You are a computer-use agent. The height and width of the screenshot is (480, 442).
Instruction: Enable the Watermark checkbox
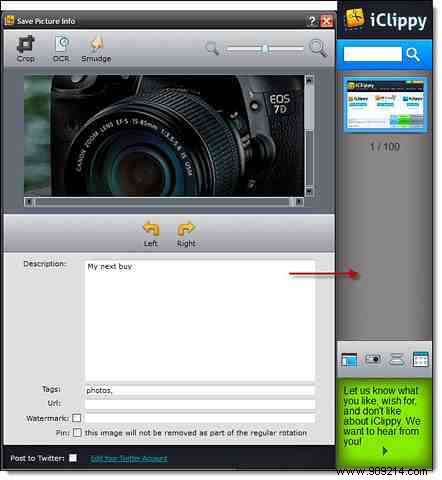click(77, 418)
